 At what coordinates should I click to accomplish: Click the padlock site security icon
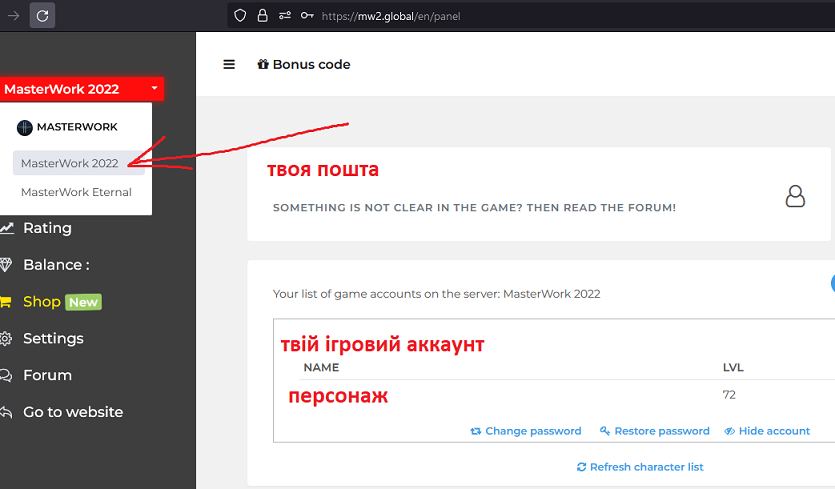(x=262, y=15)
